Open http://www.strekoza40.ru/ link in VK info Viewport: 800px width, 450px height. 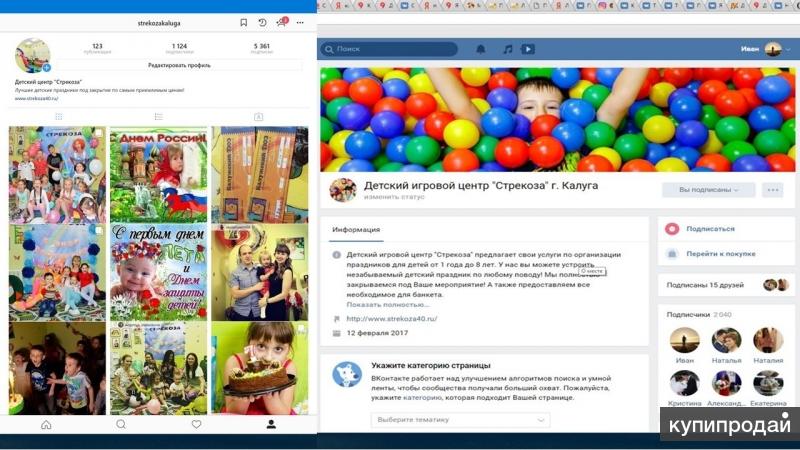(x=392, y=318)
